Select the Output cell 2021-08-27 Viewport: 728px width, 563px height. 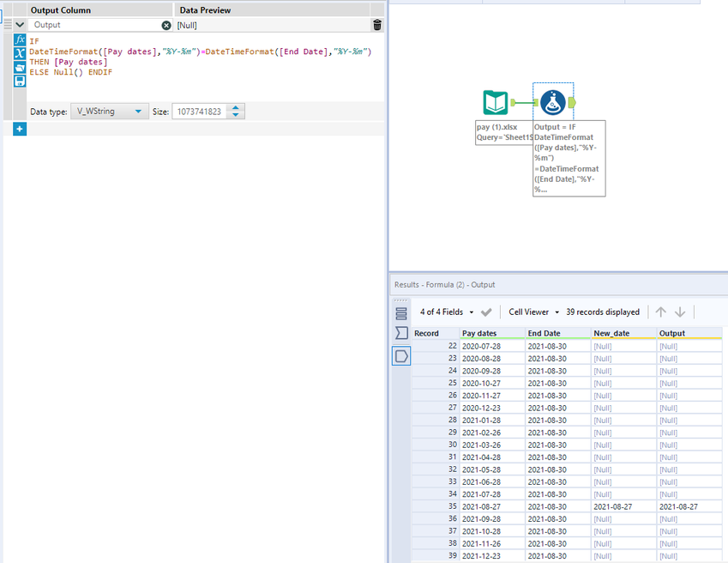pyautogui.click(x=689, y=507)
